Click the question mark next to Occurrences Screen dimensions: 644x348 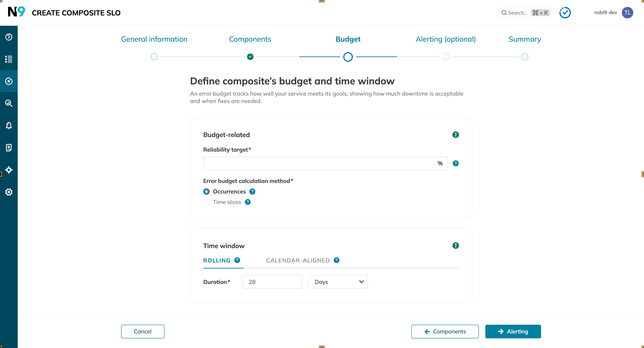(x=252, y=191)
